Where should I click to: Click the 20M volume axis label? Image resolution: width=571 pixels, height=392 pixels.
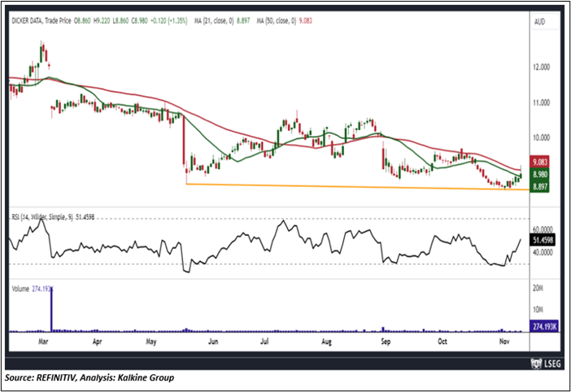[538, 288]
